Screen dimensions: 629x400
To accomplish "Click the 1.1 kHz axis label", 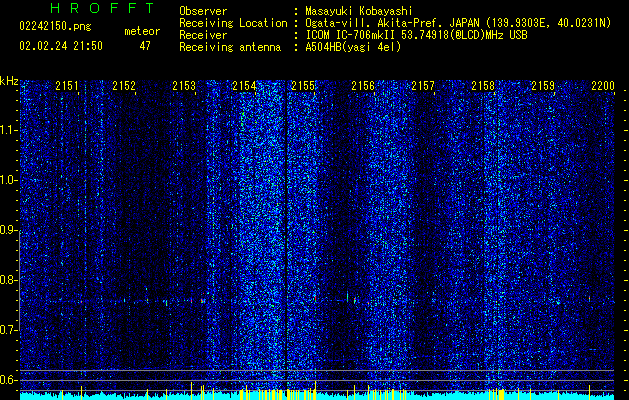I will pos(9,130).
